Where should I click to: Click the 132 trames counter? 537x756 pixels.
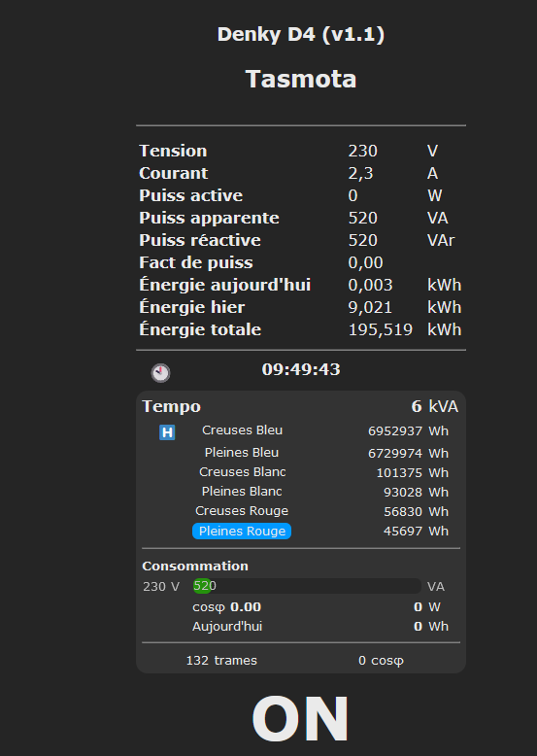coord(221,660)
